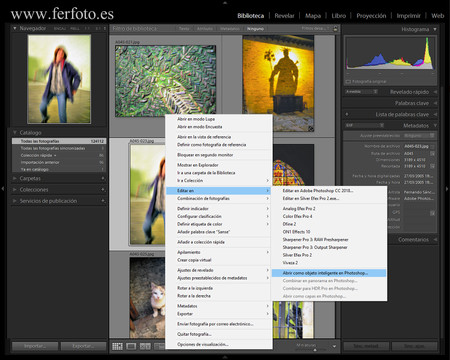Viewport: 450px width, 360px height.
Task: Toggle the Fotografía original checkbox
Action: (x=348, y=81)
